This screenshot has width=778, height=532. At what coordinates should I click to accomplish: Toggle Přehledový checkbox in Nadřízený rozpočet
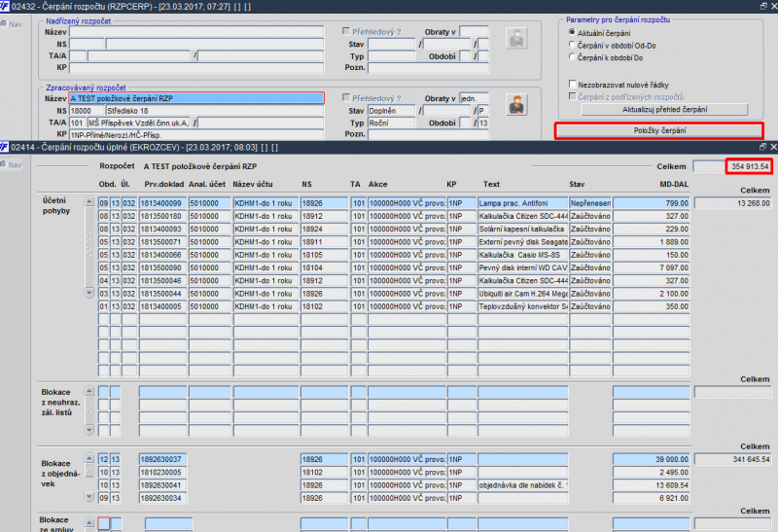pyautogui.click(x=346, y=31)
